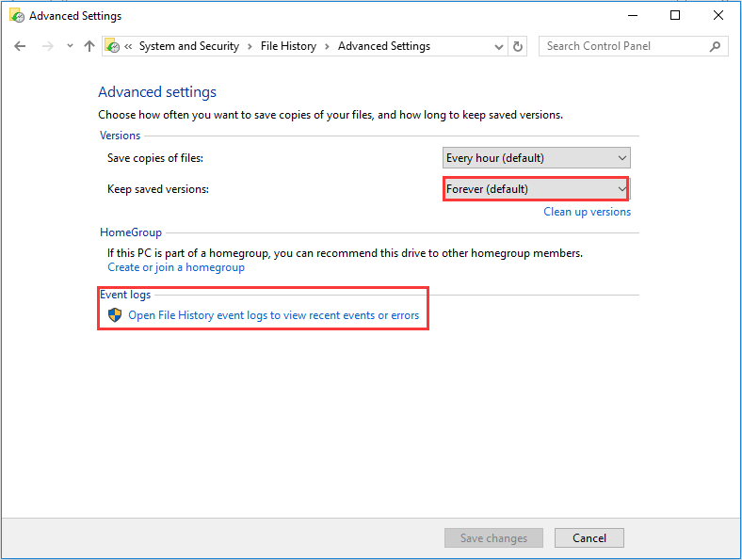The width and height of the screenshot is (742, 560).
Task: Click the window title bar icon
Action: 17,16
